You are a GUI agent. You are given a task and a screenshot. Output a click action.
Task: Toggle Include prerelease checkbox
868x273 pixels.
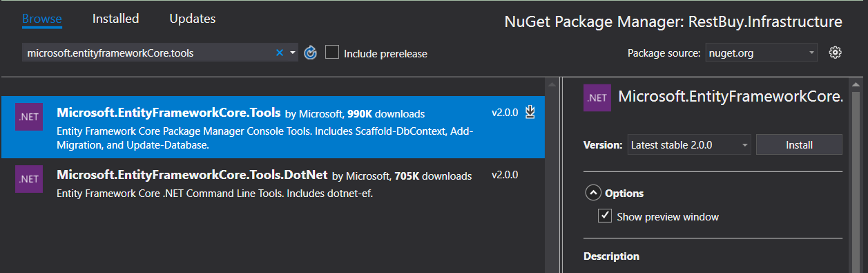[x=332, y=53]
